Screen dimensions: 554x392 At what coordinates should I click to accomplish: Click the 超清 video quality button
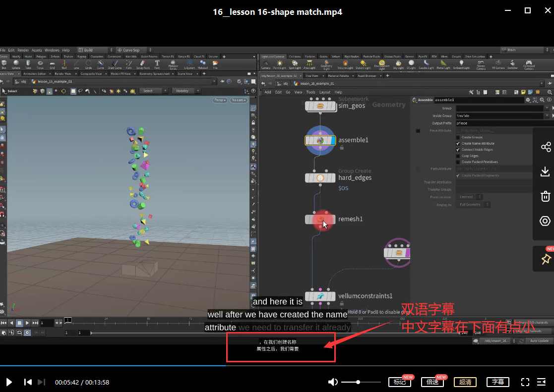465,382
